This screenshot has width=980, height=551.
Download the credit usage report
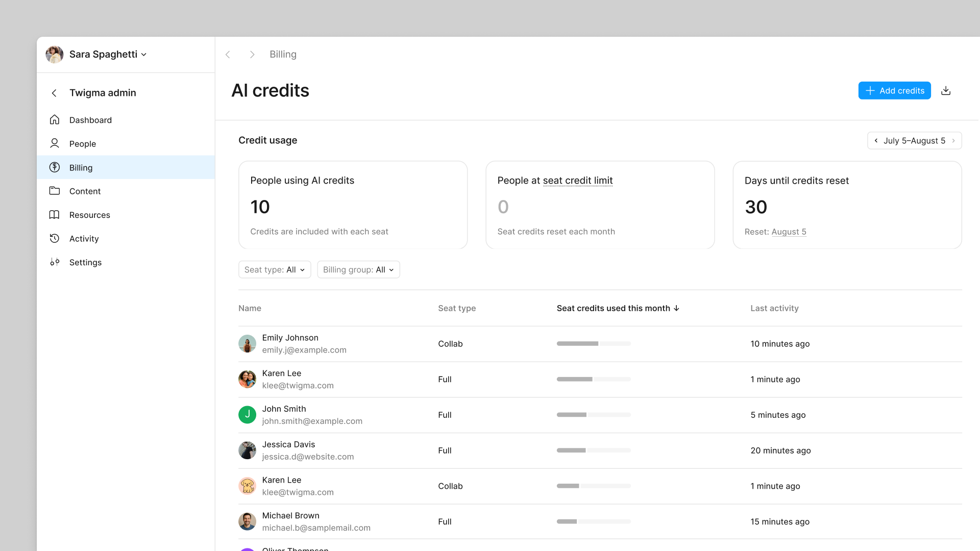[x=946, y=90]
